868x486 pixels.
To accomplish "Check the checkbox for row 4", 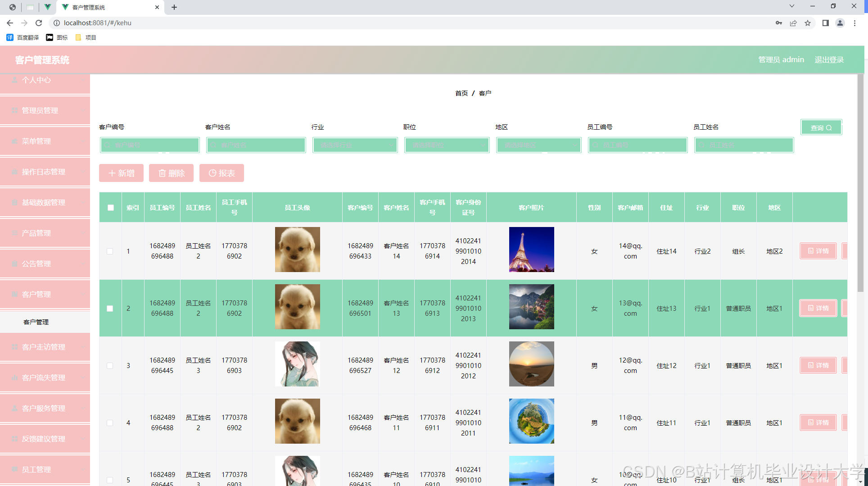I will coord(110,423).
